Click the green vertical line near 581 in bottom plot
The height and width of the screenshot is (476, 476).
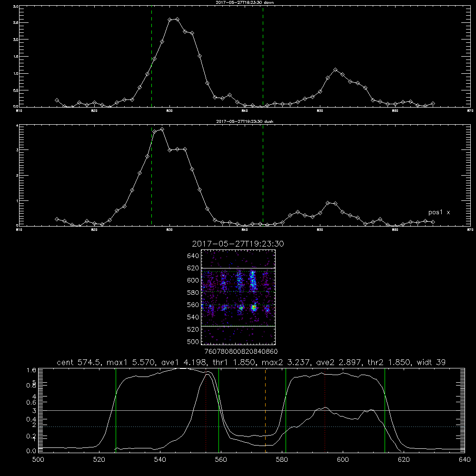[286, 410]
